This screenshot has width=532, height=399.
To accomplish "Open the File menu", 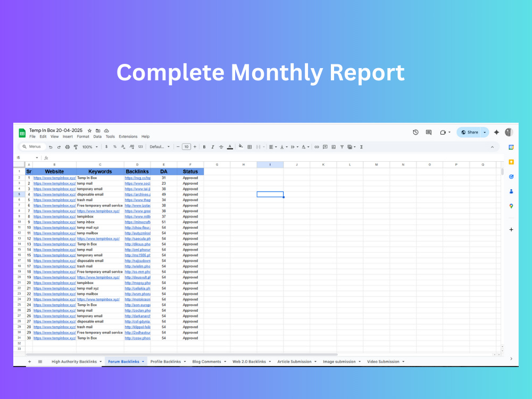I will 32,137.
